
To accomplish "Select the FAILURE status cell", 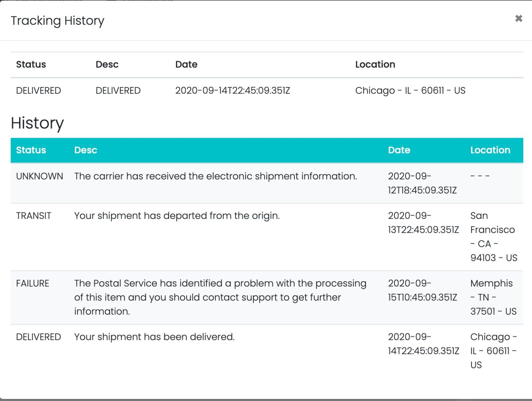I will (33, 284).
